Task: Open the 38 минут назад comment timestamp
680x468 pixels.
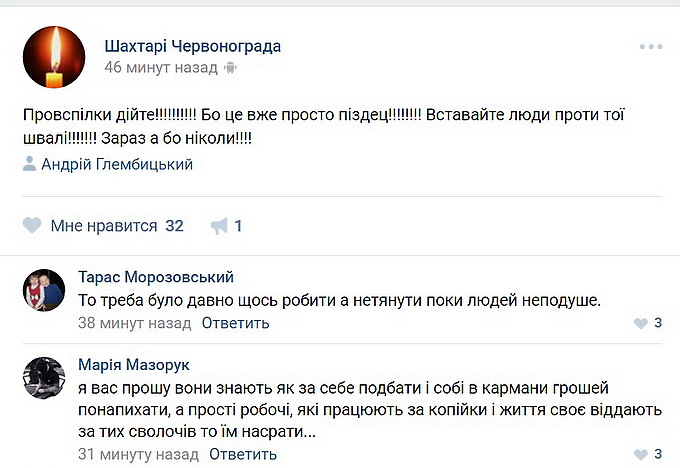Action: pyautogui.click(x=134, y=323)
